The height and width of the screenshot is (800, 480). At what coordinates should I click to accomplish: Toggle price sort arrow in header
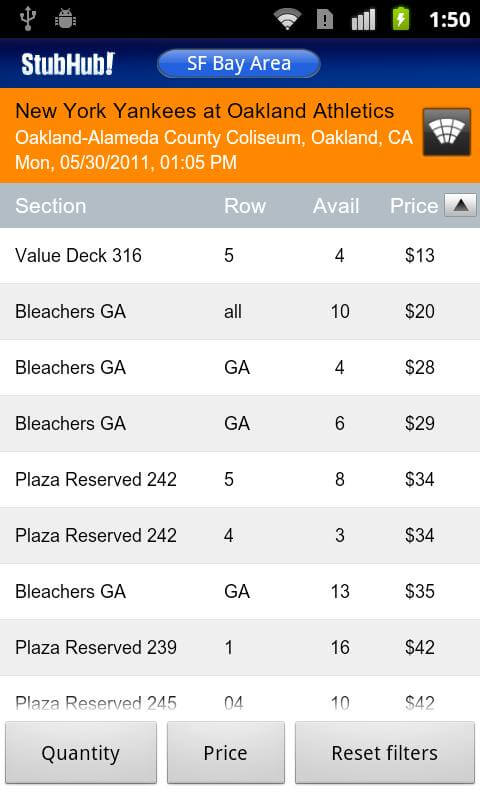pyautogui.click(x=461, y=205)
